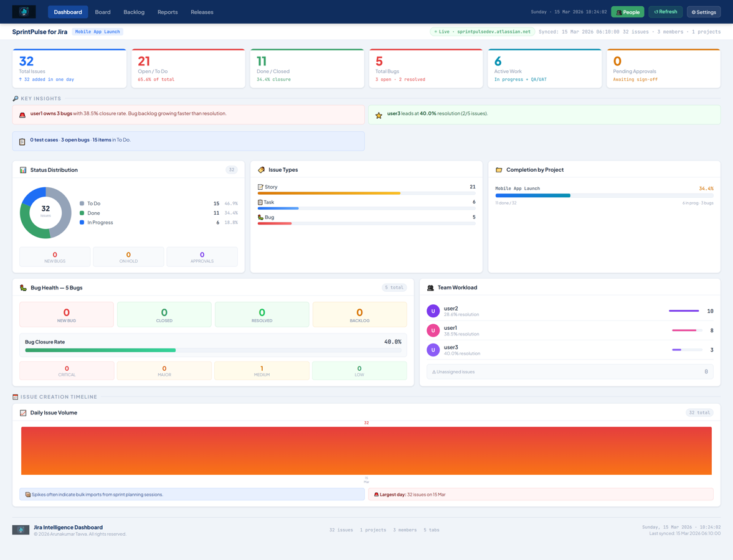Click user2's purple avatar in Team Workload
Screen dimensions: 733x560
coord(433,310)
